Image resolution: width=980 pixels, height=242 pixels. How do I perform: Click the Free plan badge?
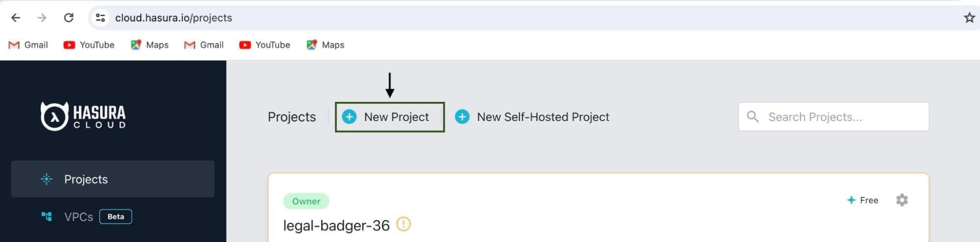[x=863, y=200]
